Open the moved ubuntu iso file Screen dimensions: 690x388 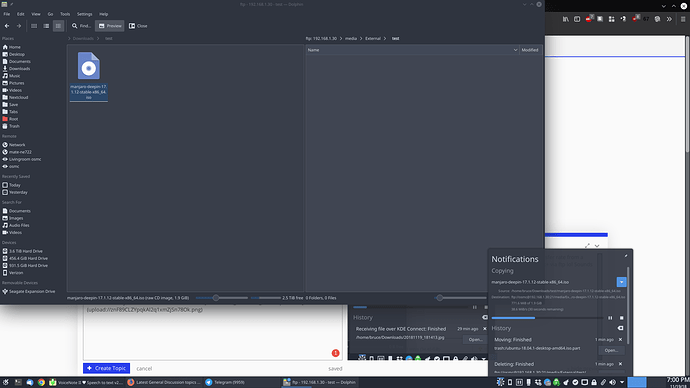coord(611,350)
